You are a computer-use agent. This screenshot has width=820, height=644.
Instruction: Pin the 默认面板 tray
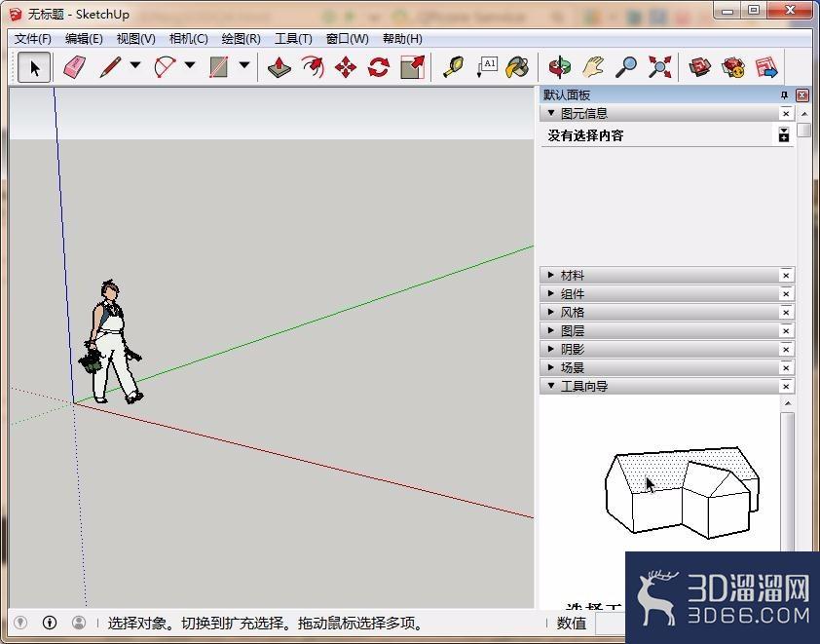784,95
